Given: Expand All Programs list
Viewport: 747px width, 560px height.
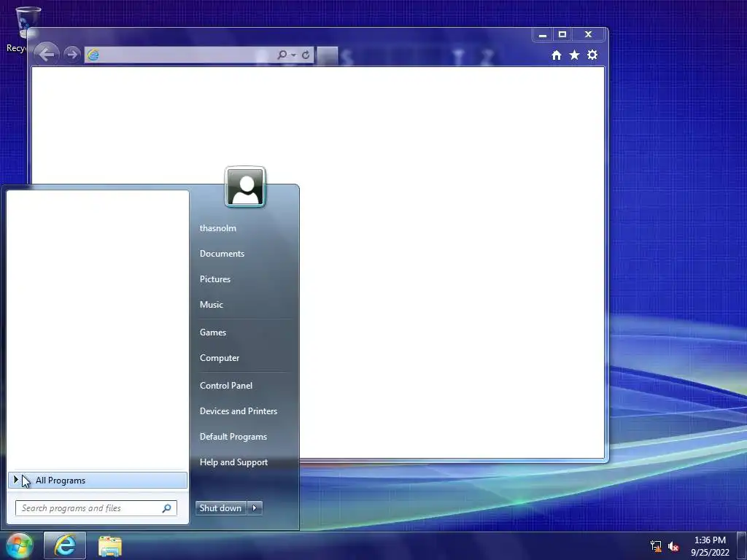Looking at the screenshot, I should coord(98,481).
